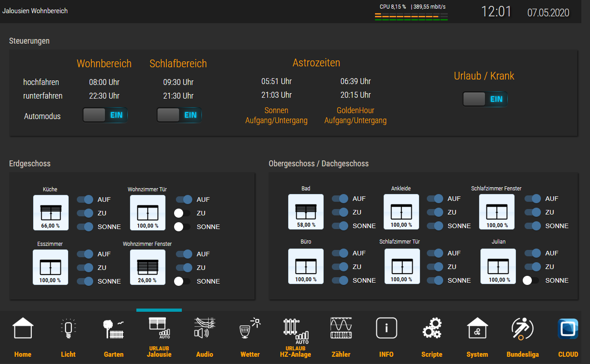Click the Ankleide blind icon
590x364 pixels.
pyautogui.click(x=401, y=212)
